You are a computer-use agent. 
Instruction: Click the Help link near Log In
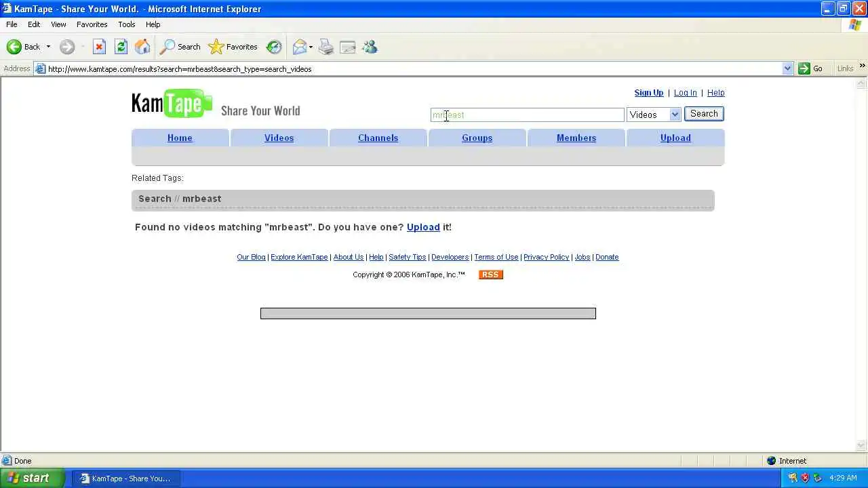pos(715,93)
